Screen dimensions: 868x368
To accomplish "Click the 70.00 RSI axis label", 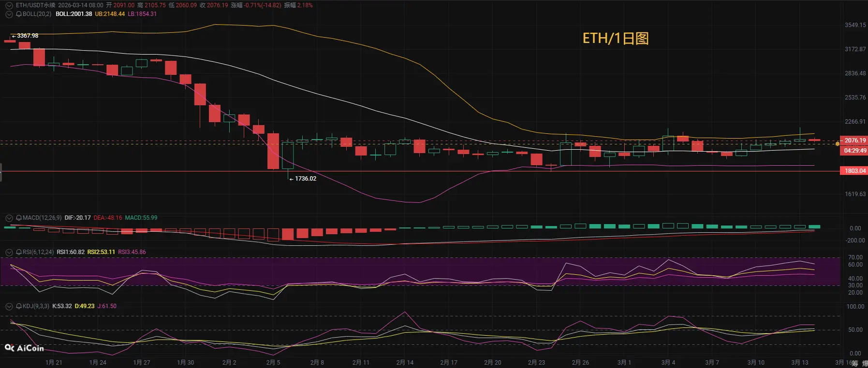I will tap(855, 257).
